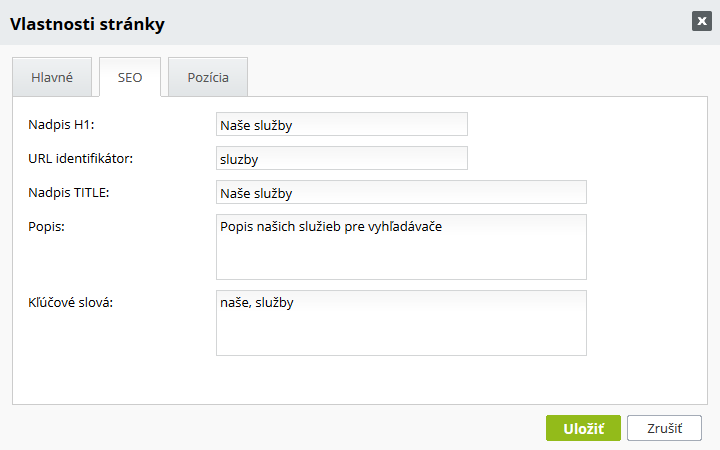
Task: Click the "Popis:" label
Action: click(x=48, y=226)
